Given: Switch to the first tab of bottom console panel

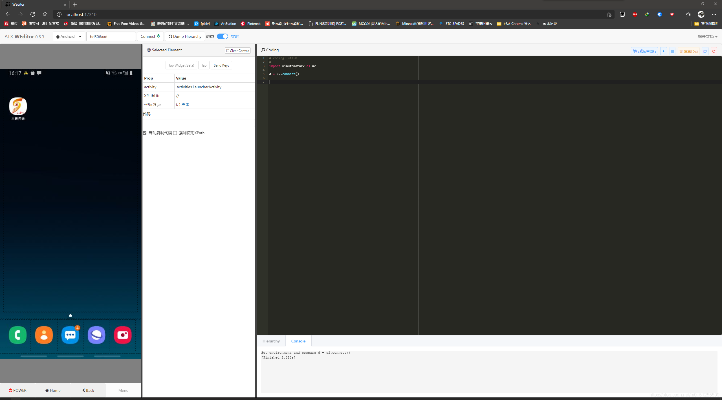Looking at the screenshot, I should [x=271, y=341].
